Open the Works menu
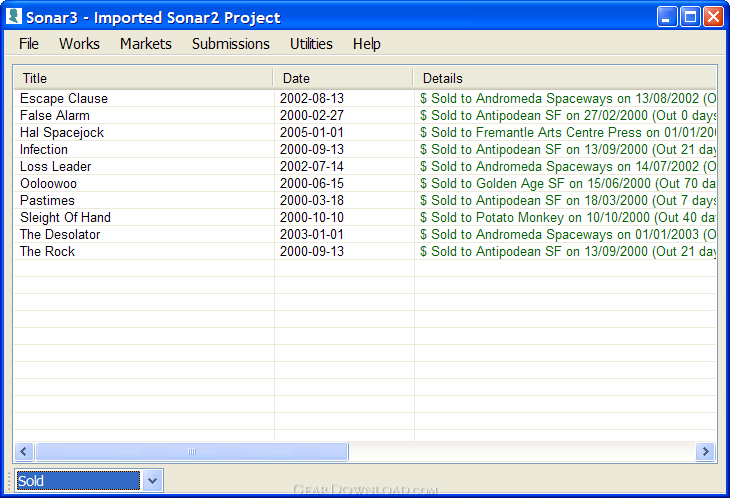Image resolution: width=730 pixels, height=498 pixels. [79, 44]
